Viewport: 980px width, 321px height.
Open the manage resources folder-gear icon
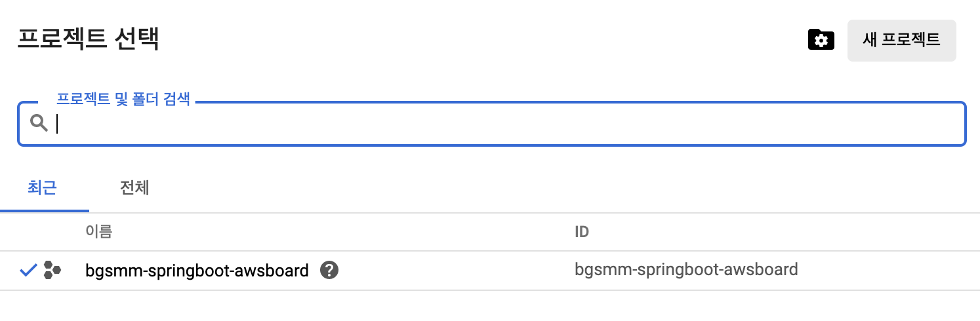(x=821, y=40)
